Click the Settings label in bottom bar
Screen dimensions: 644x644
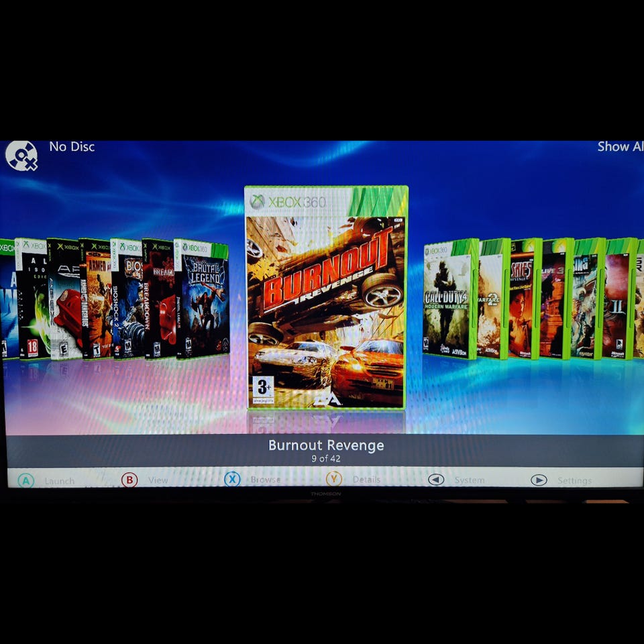pos(574,480)
